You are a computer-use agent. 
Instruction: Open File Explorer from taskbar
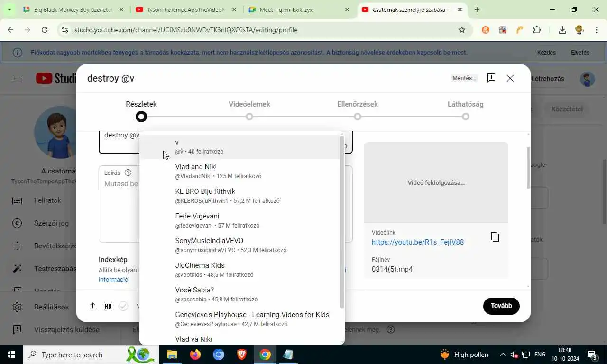tap(172, 355)
